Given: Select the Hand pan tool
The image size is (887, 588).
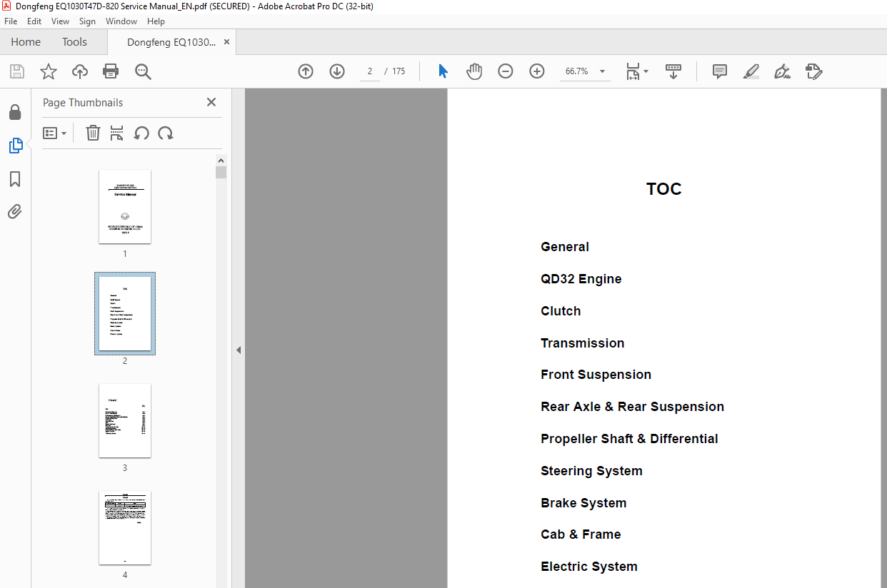Looking at the screenshot, I should click(x=474, y=71).
